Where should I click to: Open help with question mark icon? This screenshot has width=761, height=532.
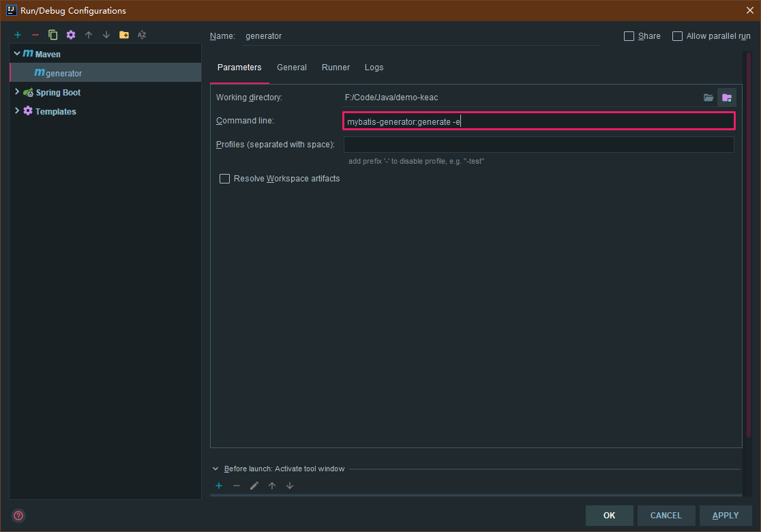18,516
